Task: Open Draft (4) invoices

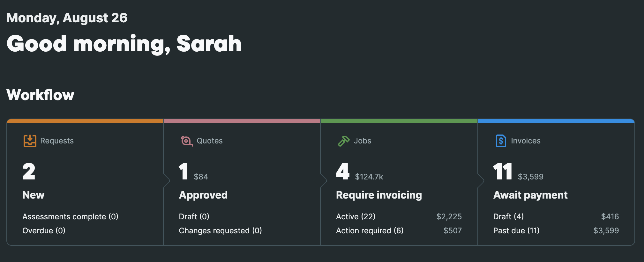Action: pyautogui.click(x=508, y=217)
